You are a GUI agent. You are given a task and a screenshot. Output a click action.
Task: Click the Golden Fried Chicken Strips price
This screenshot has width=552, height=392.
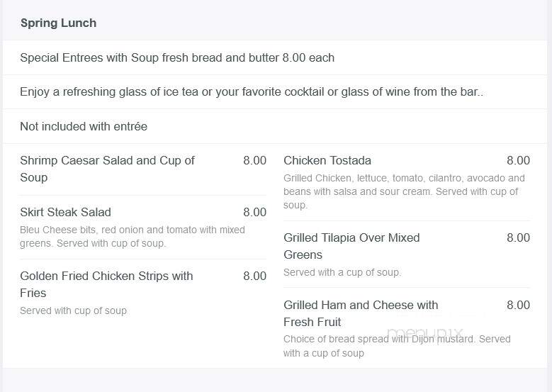[x=254, y=276]
